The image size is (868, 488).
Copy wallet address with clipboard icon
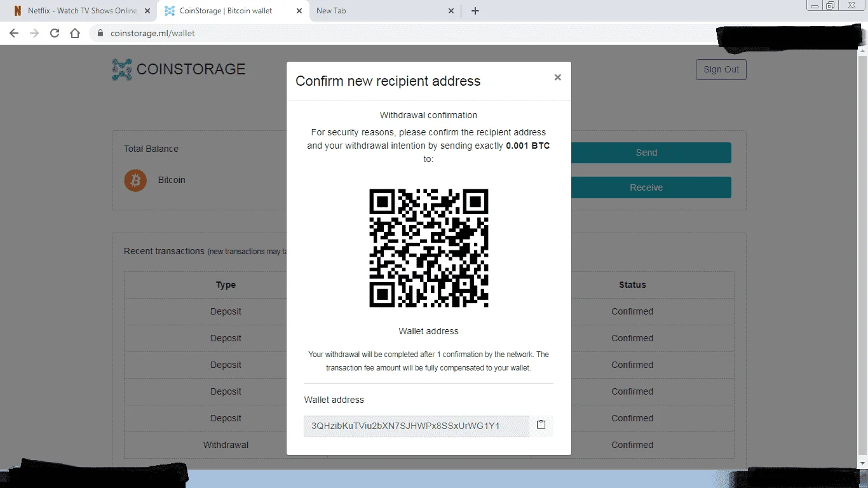pos(541,425)
